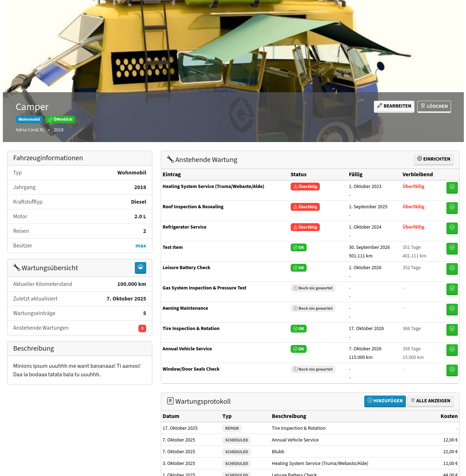Complete the Refrigerator Service entry
Screen dimensions: 466x476
[x=452, y=228]
